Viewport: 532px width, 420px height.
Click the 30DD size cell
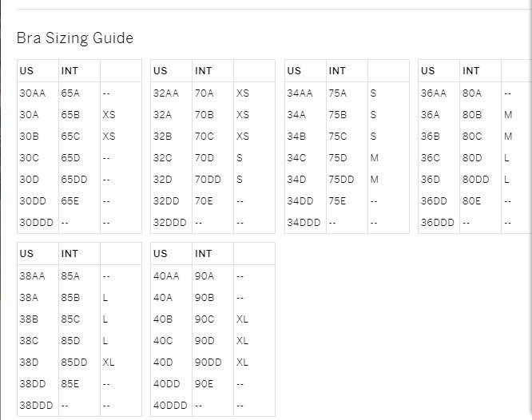tap(33, 201)
